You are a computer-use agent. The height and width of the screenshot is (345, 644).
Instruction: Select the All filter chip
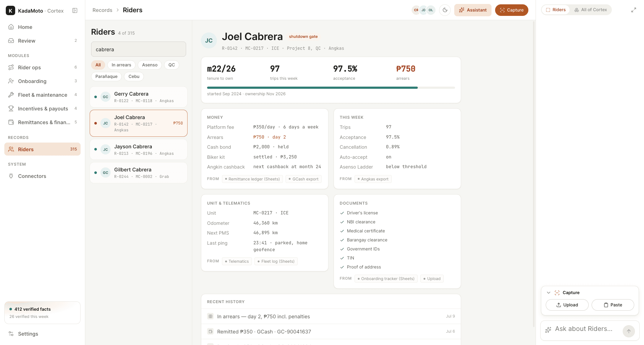click(98, 65)
